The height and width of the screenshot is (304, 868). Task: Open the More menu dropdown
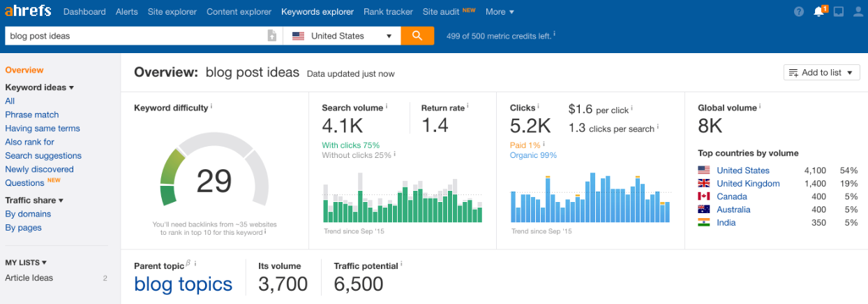(x=500, y=11)
